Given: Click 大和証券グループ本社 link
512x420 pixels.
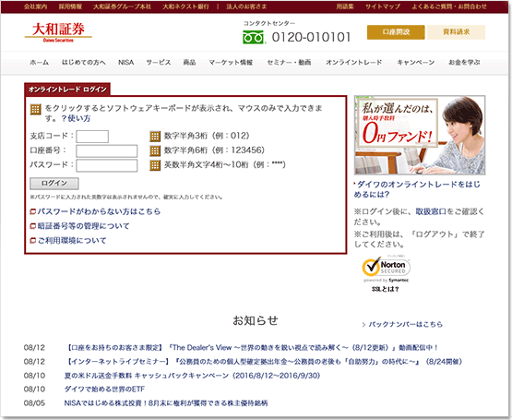Looking at the screenshot, I should (122, 6).
